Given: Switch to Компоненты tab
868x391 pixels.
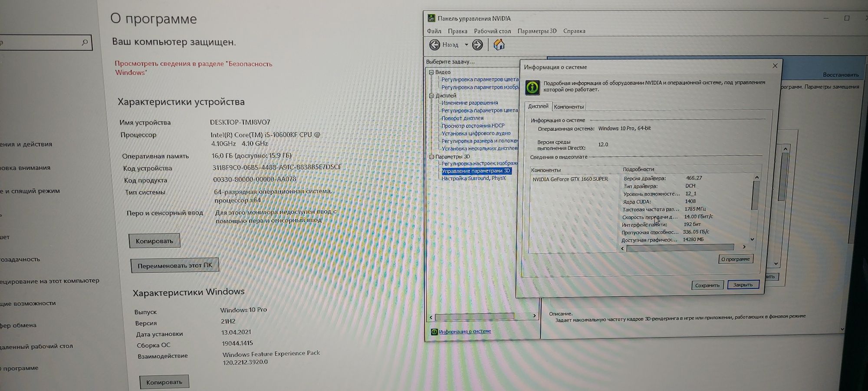Looking at the screenshot, I should [569, 107].
